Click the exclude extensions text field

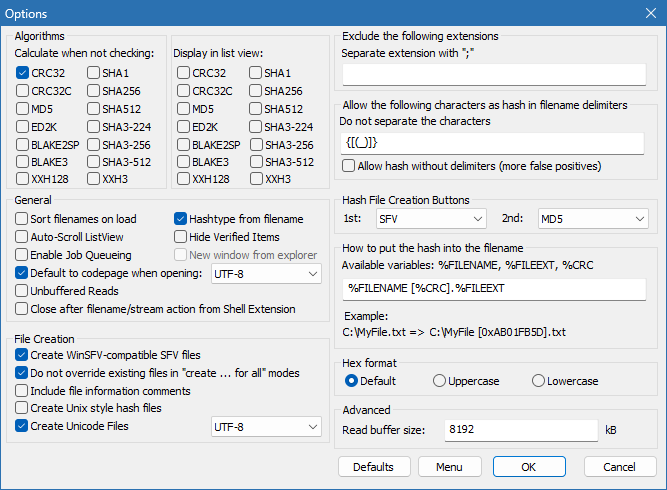494,74
